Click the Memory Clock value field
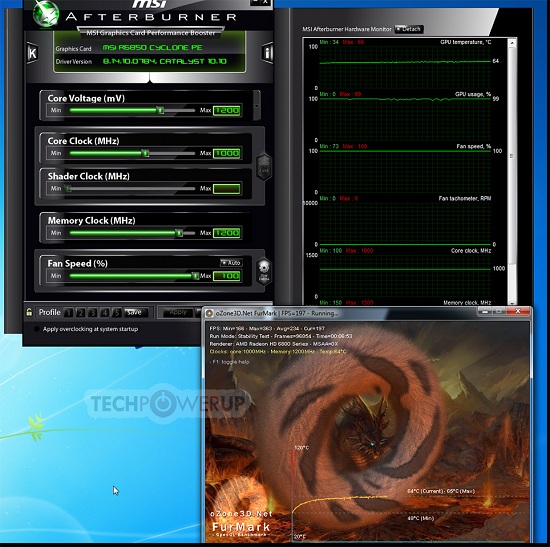 227,233
